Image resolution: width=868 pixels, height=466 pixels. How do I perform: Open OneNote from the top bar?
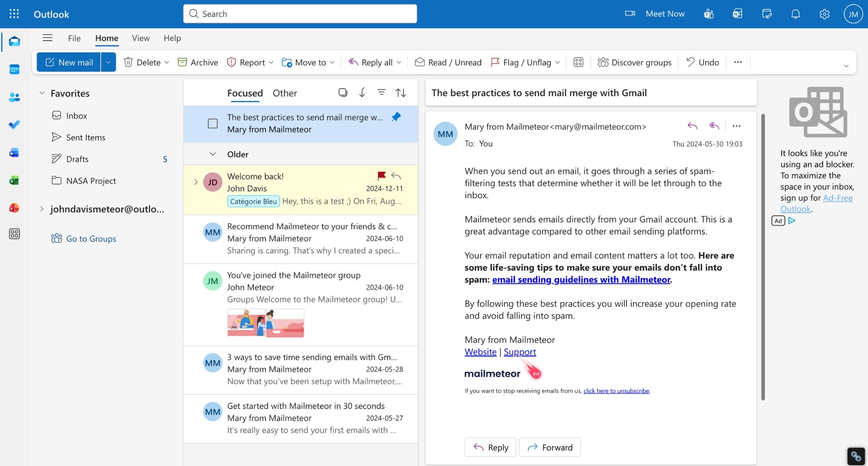(737, 14)
